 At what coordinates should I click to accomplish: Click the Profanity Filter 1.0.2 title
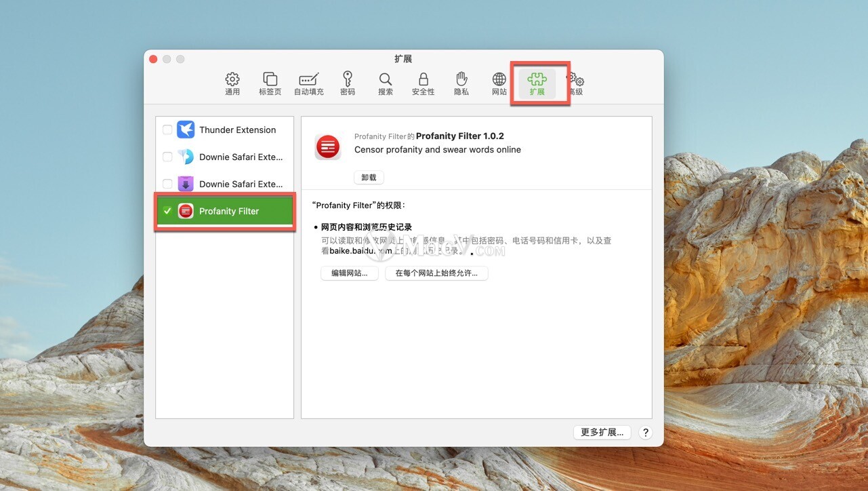point(460,136)
